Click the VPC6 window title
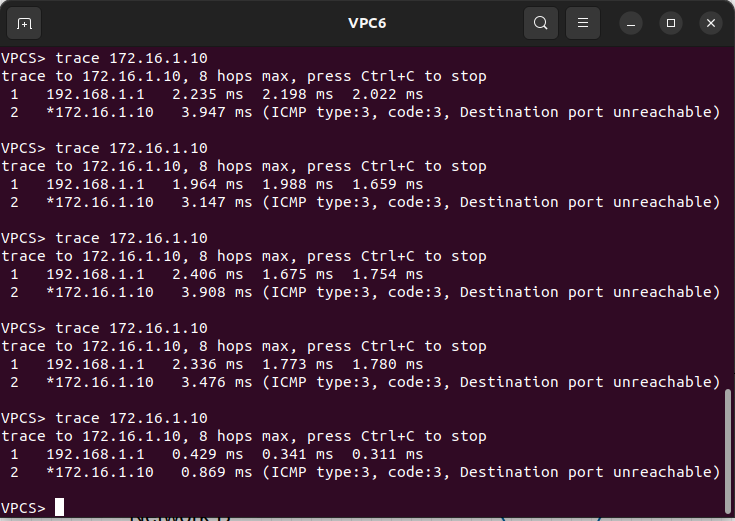This screenshot has width=735, height=521. tap(367, 23)
